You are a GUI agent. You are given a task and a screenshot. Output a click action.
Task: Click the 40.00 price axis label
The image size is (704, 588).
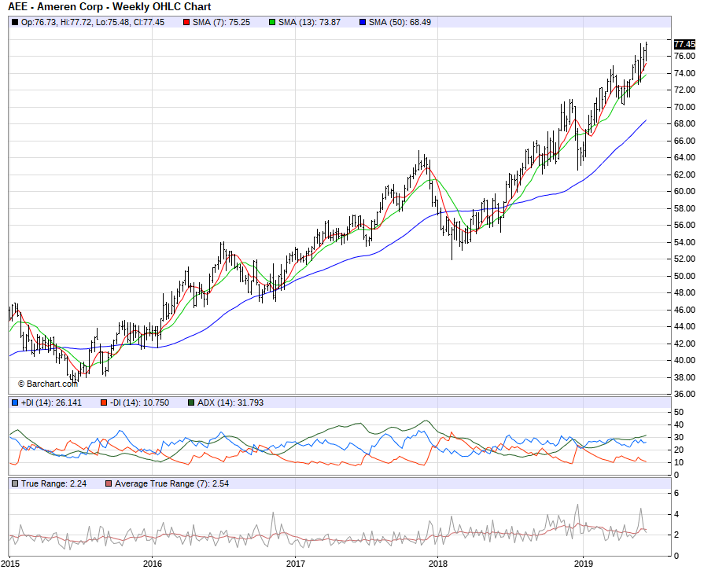coord(684,360)
